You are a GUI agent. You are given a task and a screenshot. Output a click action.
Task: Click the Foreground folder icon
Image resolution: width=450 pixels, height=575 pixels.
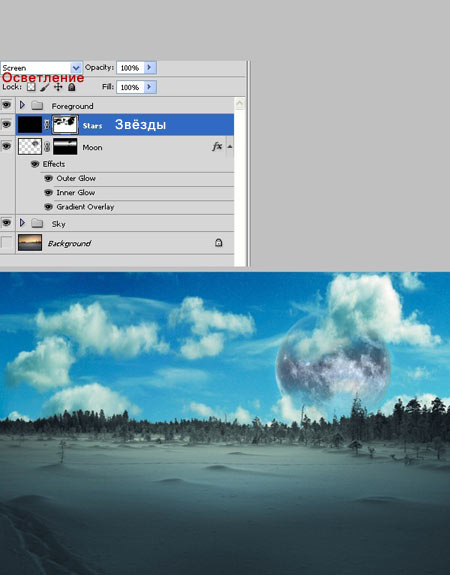[37, 106]
